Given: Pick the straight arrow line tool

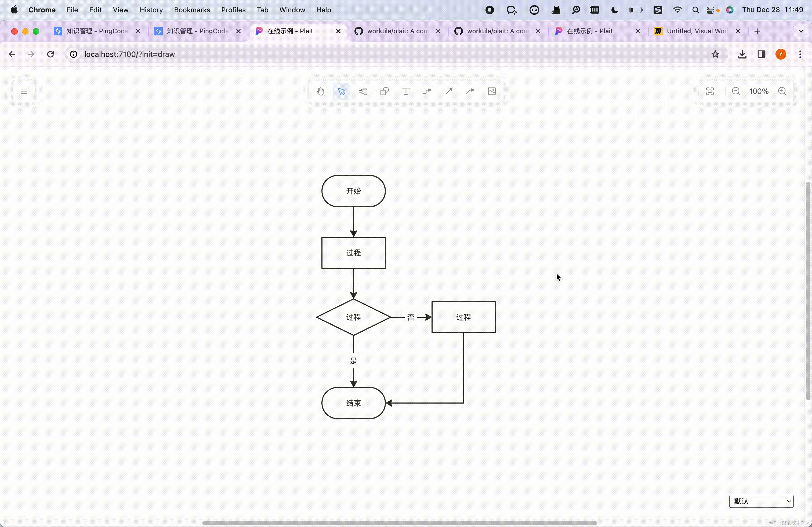Looking at the screenshot, I should tap(449, 91).
